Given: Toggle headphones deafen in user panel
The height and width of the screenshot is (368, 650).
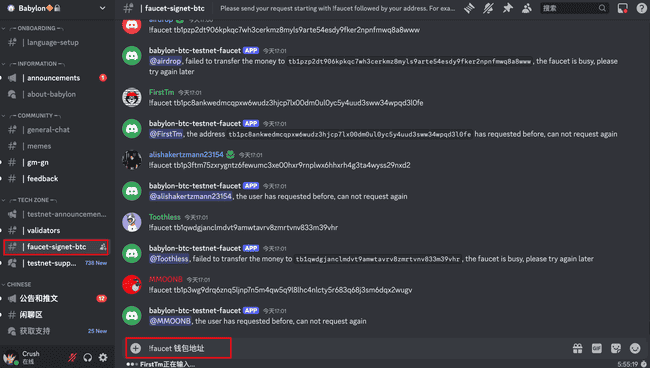Looking at the screenshot, I should pyautogui.click(x=87, y=357).
